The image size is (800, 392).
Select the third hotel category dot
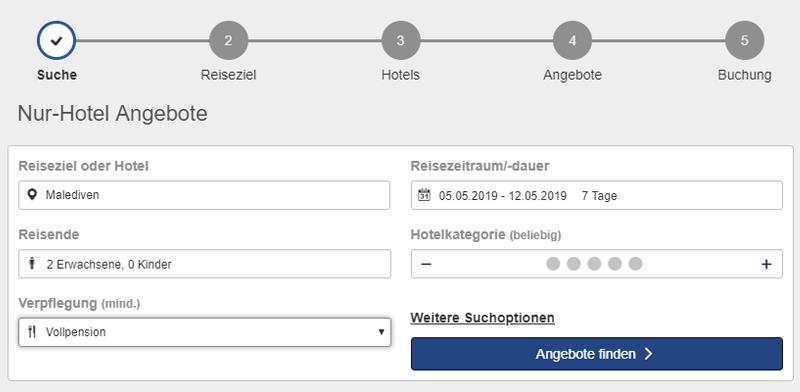coord(594,264)
